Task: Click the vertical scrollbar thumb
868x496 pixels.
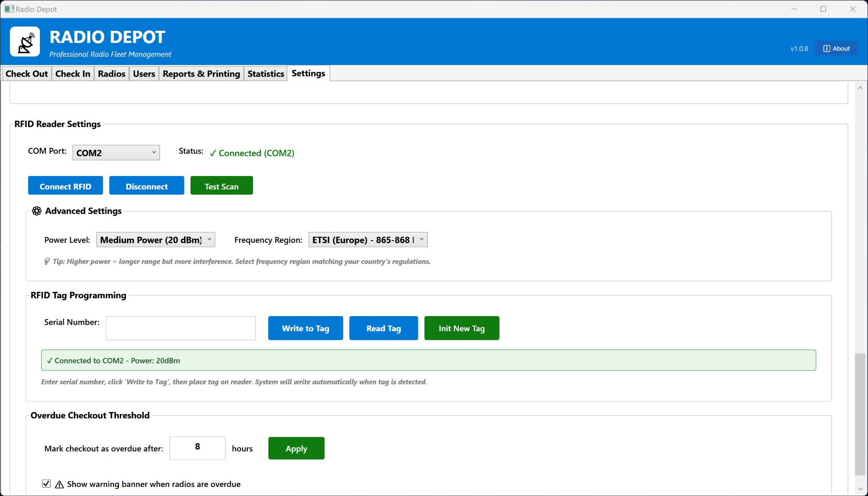Action: pyautogui.click(x=860, y=414)
